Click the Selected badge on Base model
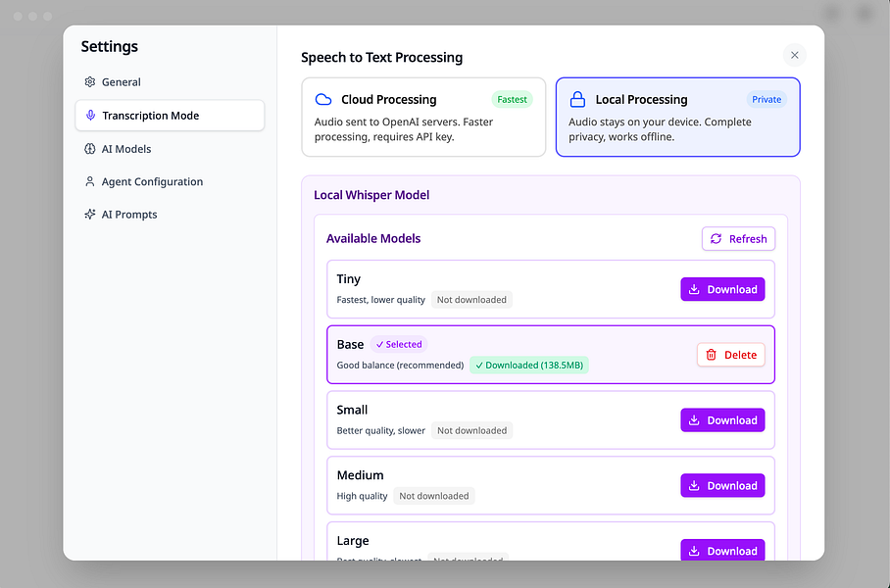 399,344
